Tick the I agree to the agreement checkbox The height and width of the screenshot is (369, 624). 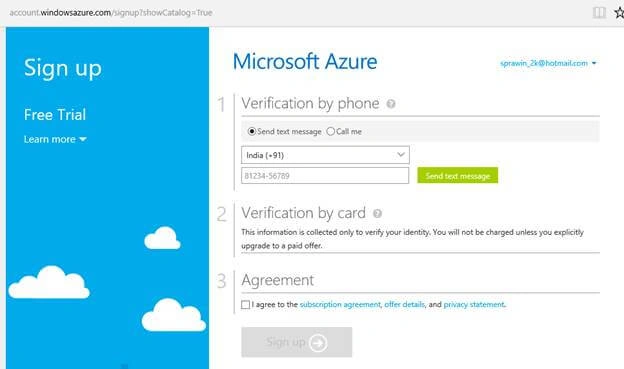pos(246,305)
